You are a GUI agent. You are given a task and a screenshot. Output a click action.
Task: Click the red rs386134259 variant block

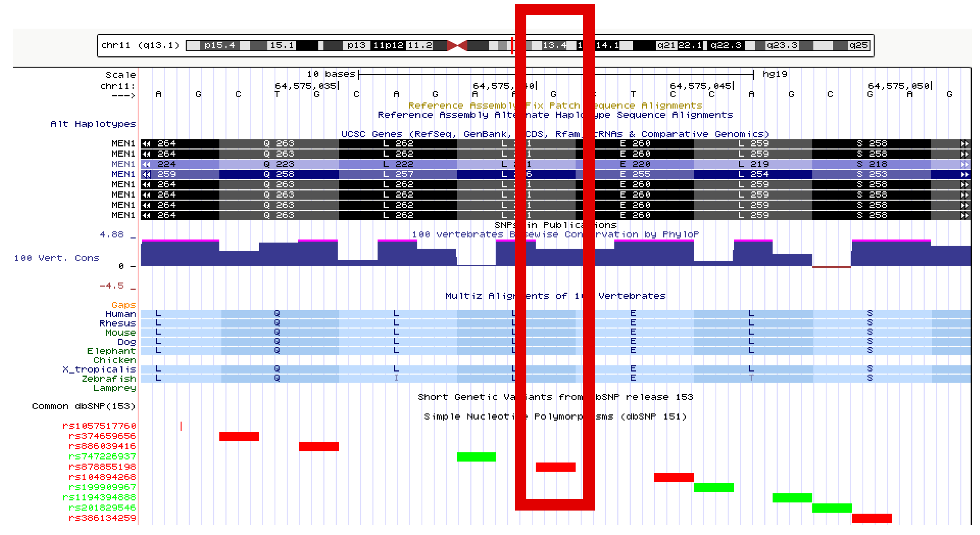872,518
